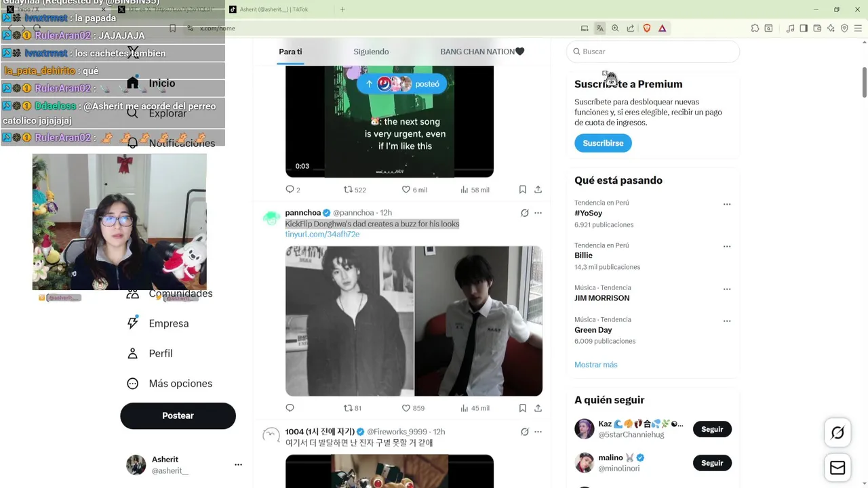Open white-shirt photo in pannchoa post
The width and height of the screenshot is (868, 488).
point(479,321)
